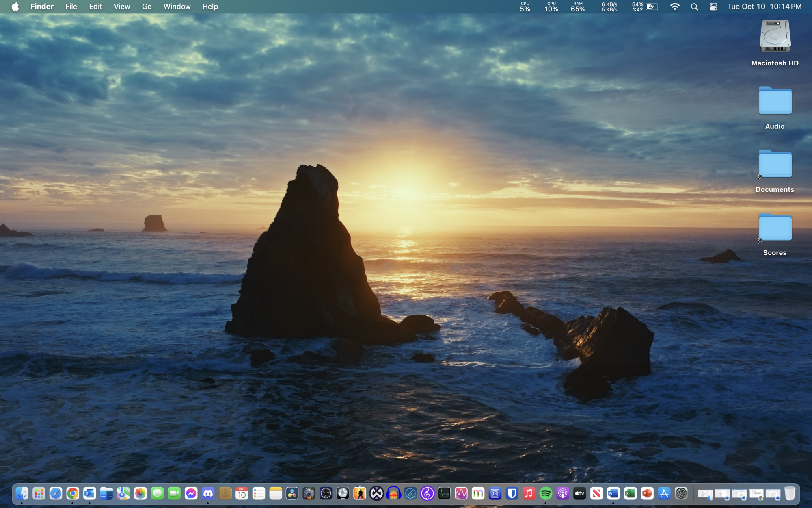Open Spotlight search from the menu bar
Viewport: 812px width, 508px height.
point(694,7)
